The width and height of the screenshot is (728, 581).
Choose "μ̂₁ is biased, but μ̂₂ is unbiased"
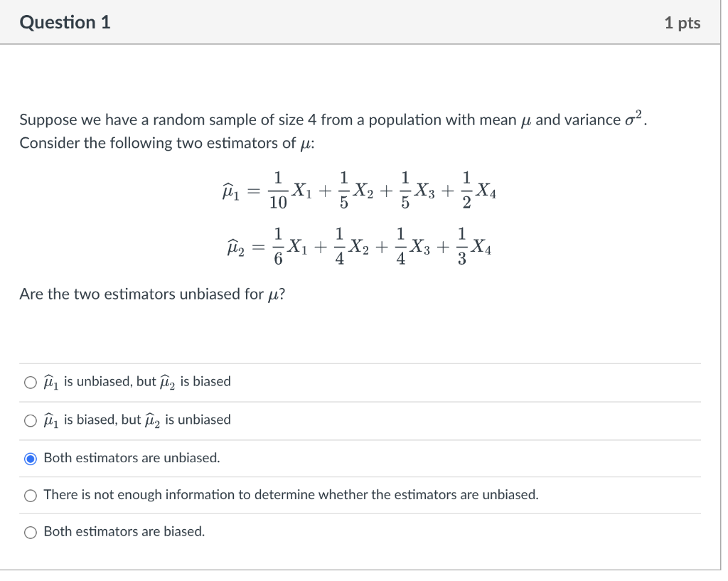click(31, 420)
